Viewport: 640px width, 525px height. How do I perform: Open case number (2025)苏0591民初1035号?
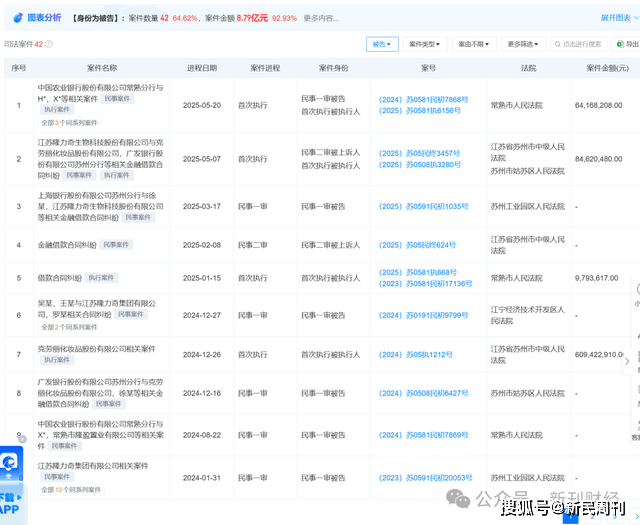pos(423,207)
